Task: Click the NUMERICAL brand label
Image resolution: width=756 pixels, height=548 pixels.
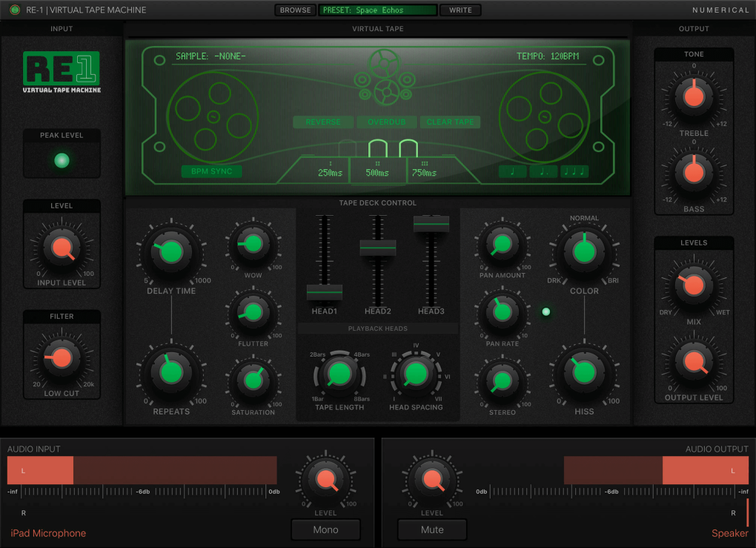Action: [720, 10]
